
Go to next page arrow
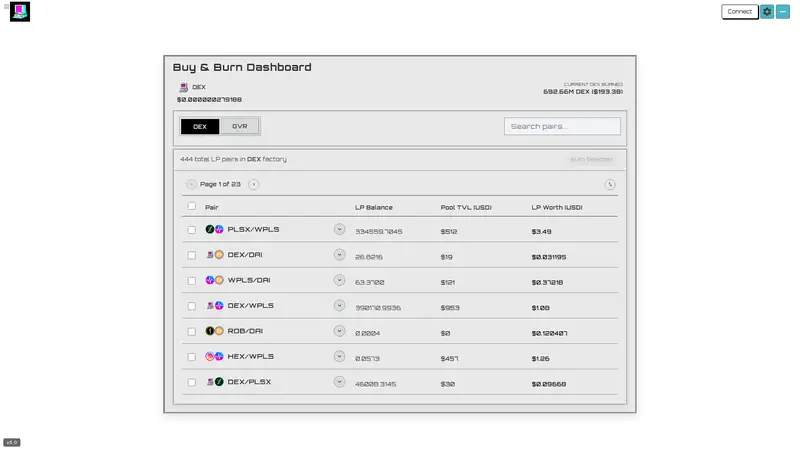254,185
